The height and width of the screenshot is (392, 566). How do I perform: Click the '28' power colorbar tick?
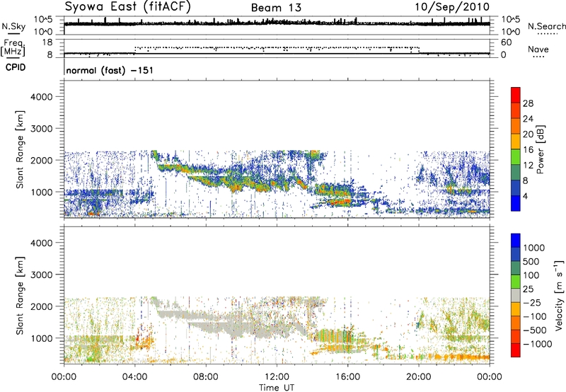[528, 103]
